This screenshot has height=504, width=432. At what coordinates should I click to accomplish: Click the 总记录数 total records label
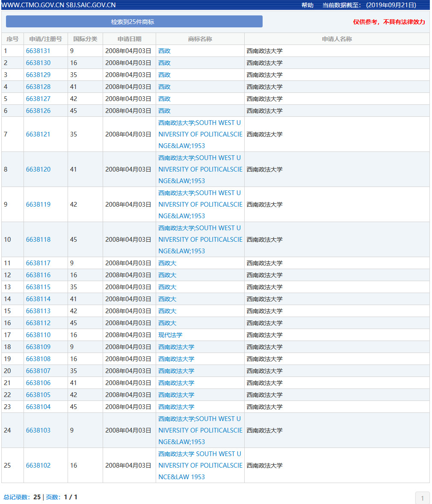point(17,497)
